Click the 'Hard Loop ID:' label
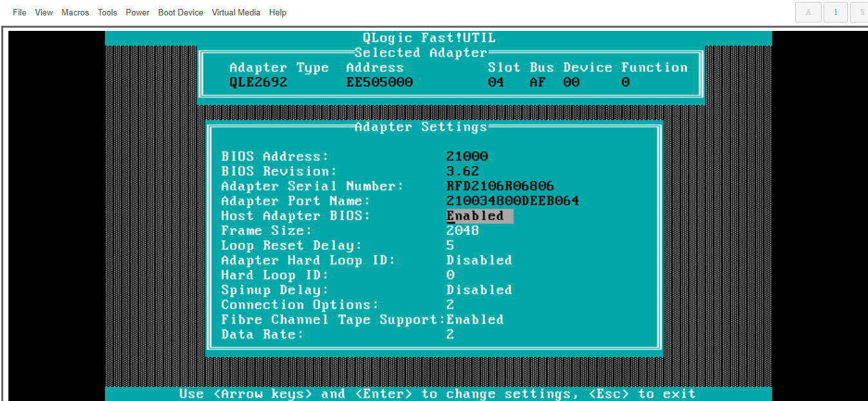The height and width of the screenshot is (401, 868). pyautogui.click(x=275, y=275)
